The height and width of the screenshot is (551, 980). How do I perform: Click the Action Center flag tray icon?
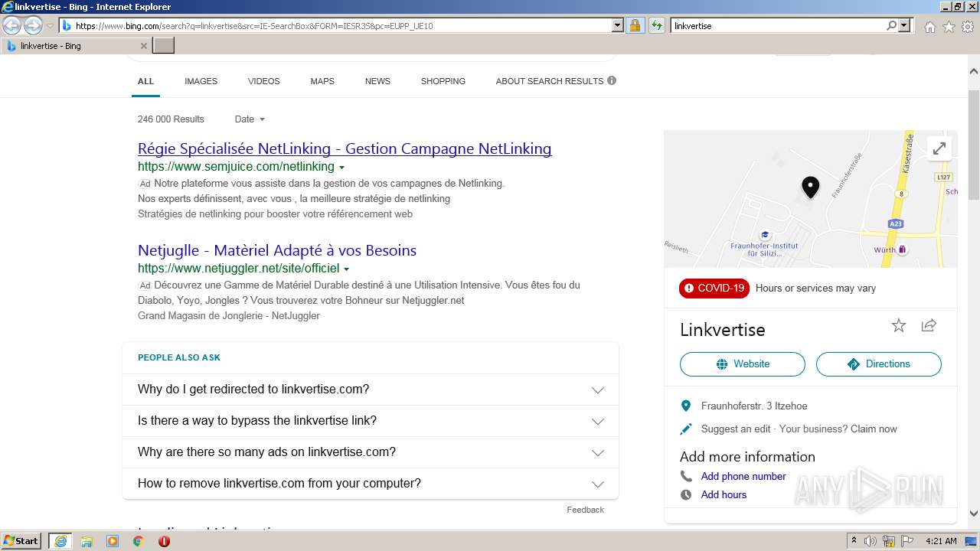click(x=907, y=541)
